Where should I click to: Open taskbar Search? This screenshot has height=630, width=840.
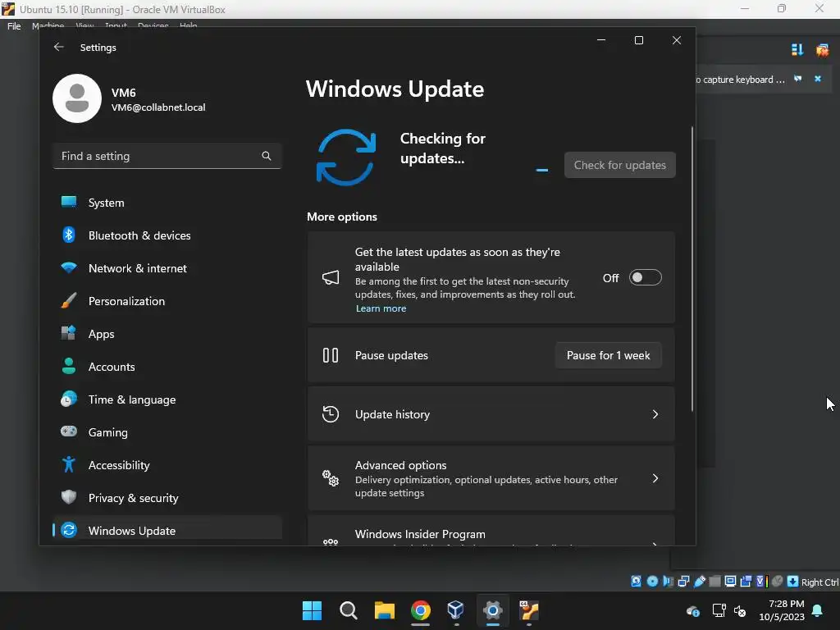pos(348,610)
